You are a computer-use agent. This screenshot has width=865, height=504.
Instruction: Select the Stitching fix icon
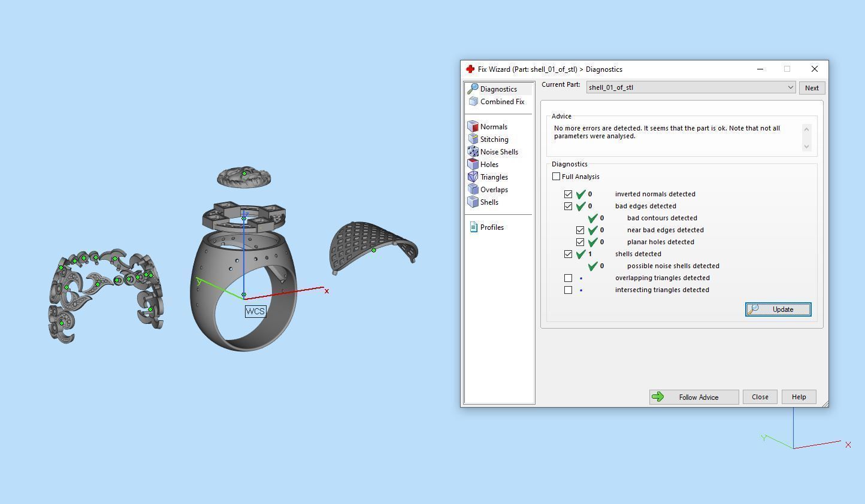point(473,139)
